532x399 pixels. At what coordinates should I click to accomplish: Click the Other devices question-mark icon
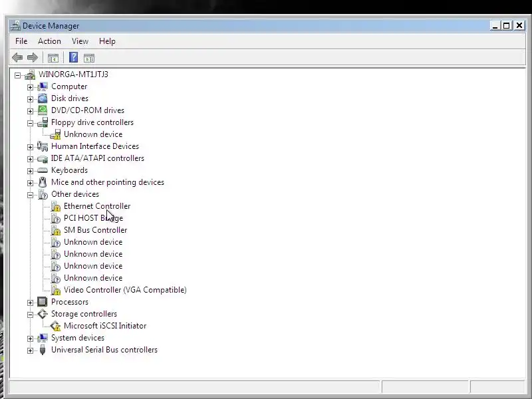43,194
